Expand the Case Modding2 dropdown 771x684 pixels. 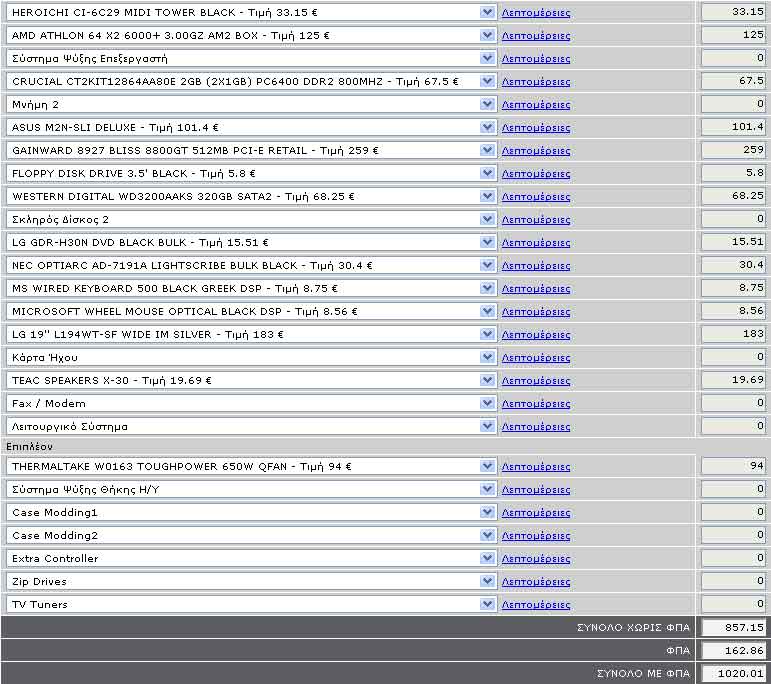click(x=251, y=535)
